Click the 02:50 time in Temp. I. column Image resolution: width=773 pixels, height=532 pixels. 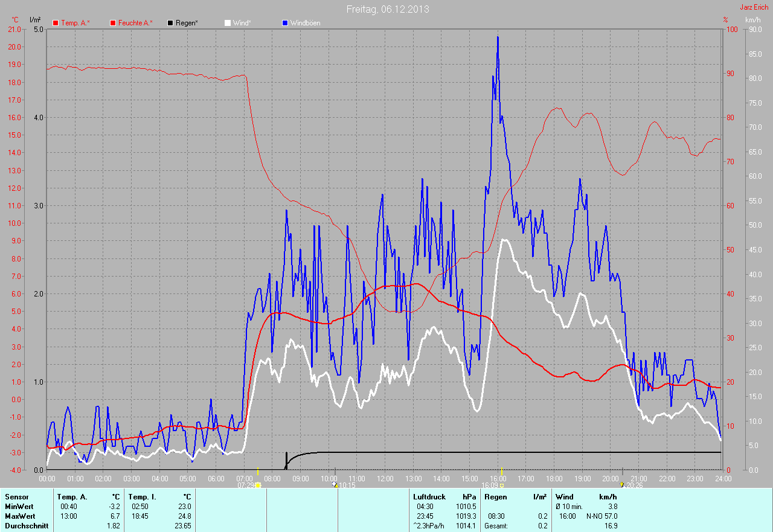[x=141, y=507]
